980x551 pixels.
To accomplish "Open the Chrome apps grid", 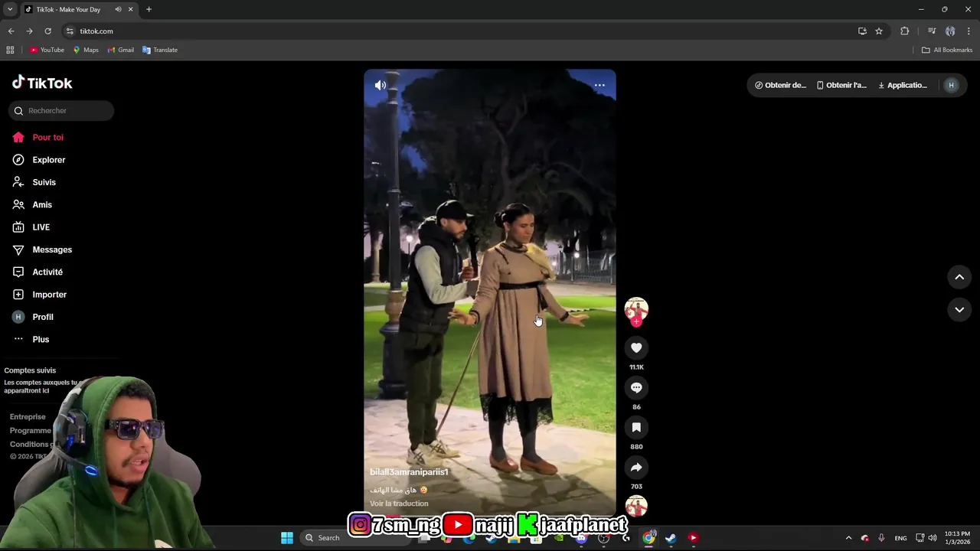I will tap(10, 50).
